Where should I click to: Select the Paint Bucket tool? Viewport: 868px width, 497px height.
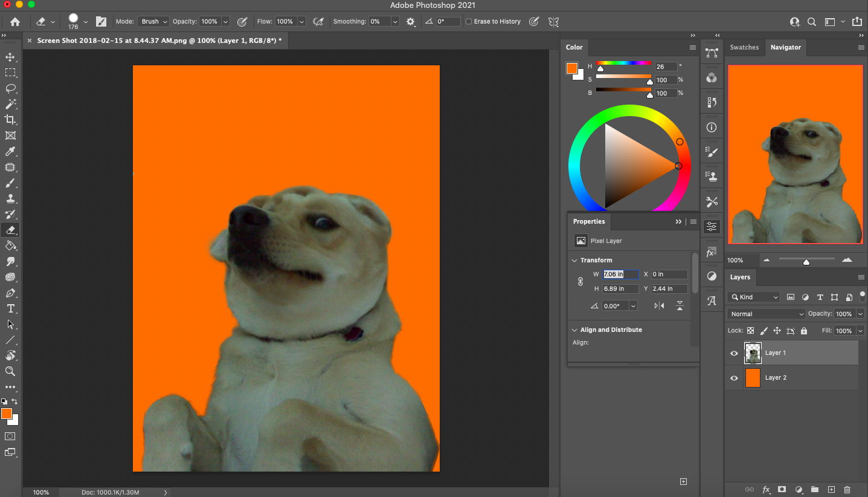(10, 245)
